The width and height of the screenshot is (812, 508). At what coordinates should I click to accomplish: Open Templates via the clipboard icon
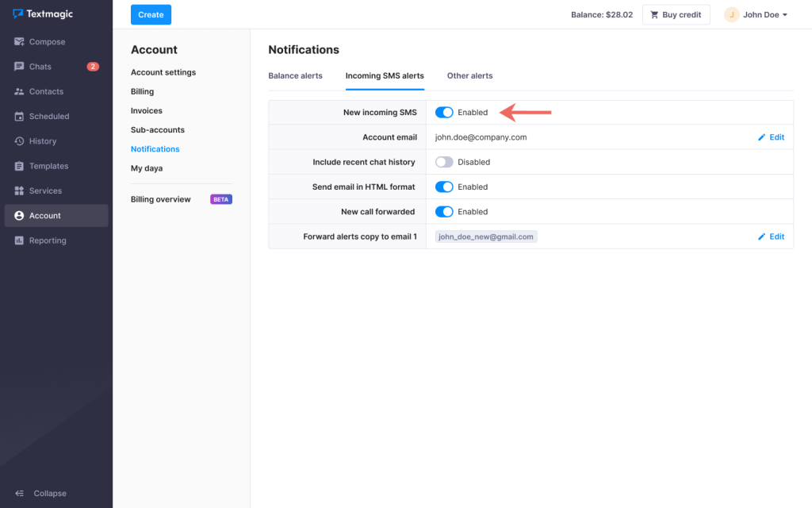tap(19, 166)
